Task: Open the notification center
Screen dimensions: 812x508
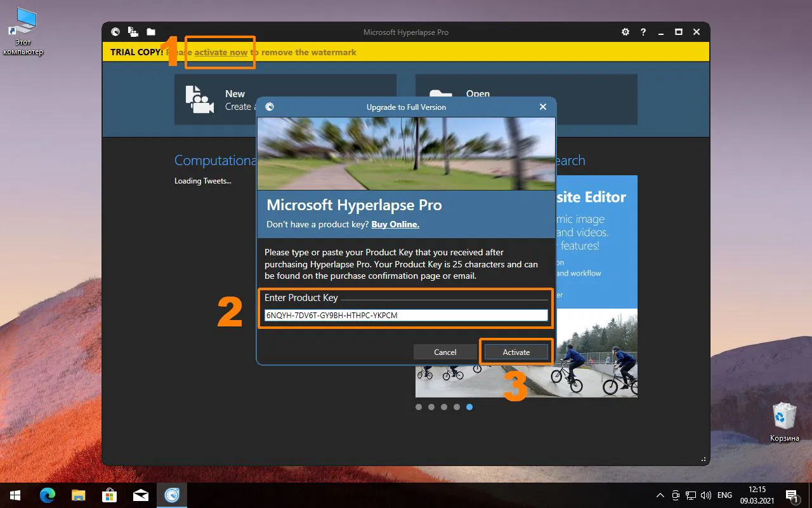Action: (x=792, y=495)
